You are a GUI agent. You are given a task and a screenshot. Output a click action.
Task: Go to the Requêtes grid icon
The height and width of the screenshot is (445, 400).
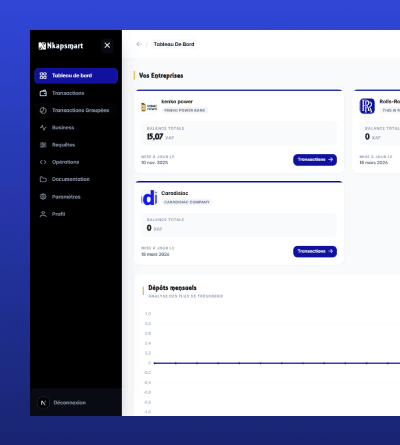point(43,145)
